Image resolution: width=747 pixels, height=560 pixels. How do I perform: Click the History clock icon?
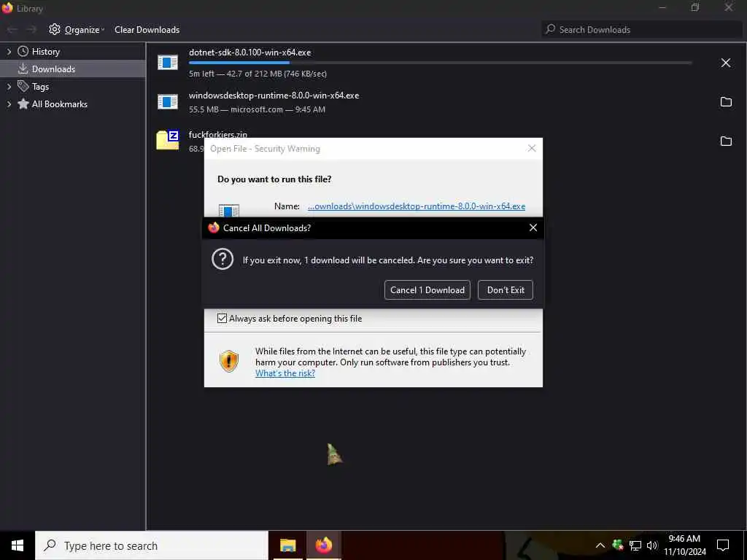point(23,51)
